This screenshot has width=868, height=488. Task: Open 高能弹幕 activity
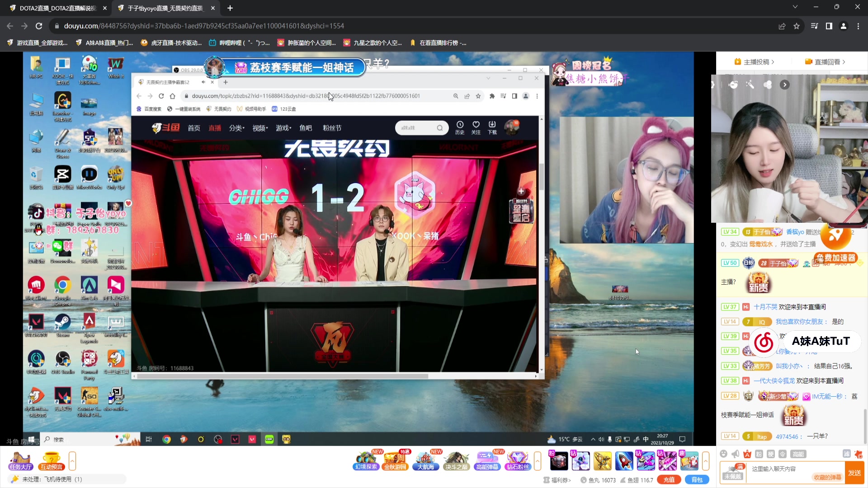coord(487,461)
